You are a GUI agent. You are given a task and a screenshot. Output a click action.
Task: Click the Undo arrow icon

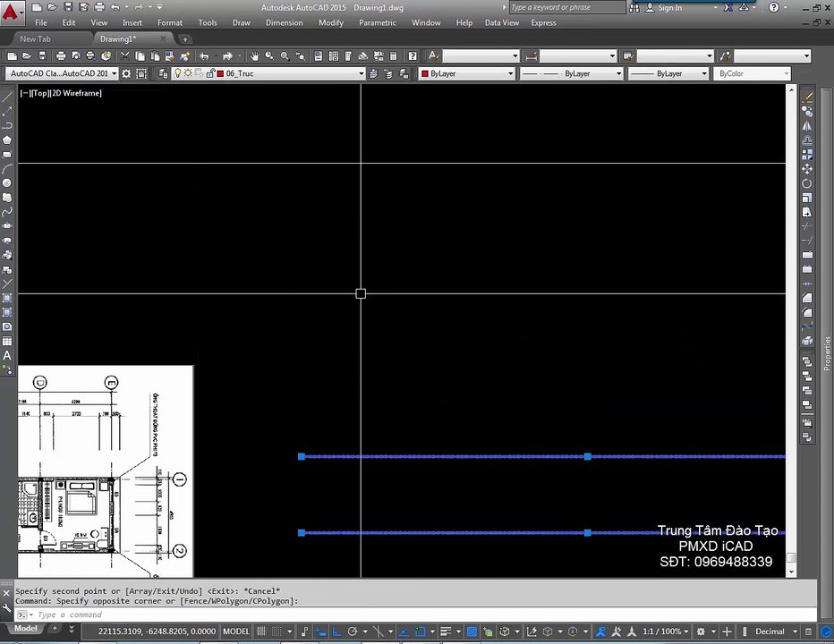204,55
